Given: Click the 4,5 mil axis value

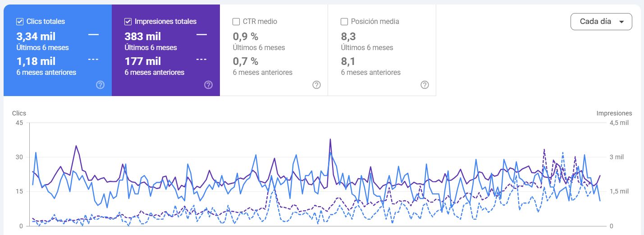Looking at the screenshot, I should (x=619, y=123).
